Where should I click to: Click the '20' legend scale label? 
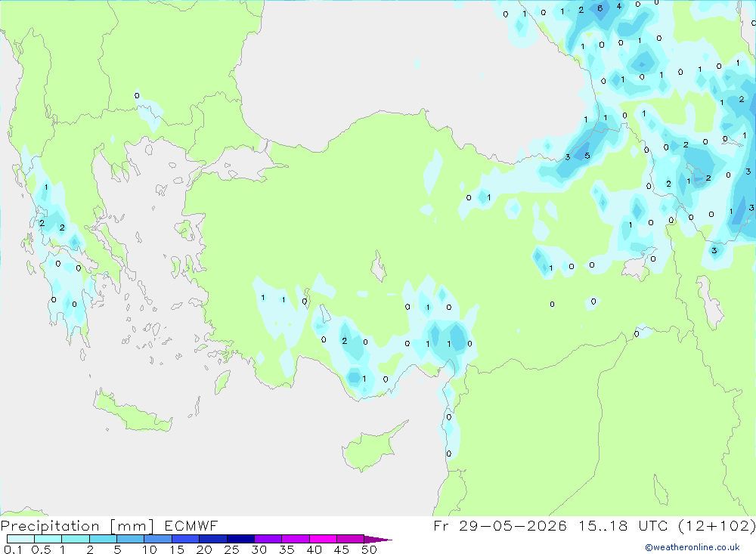(x=204, y=549)
